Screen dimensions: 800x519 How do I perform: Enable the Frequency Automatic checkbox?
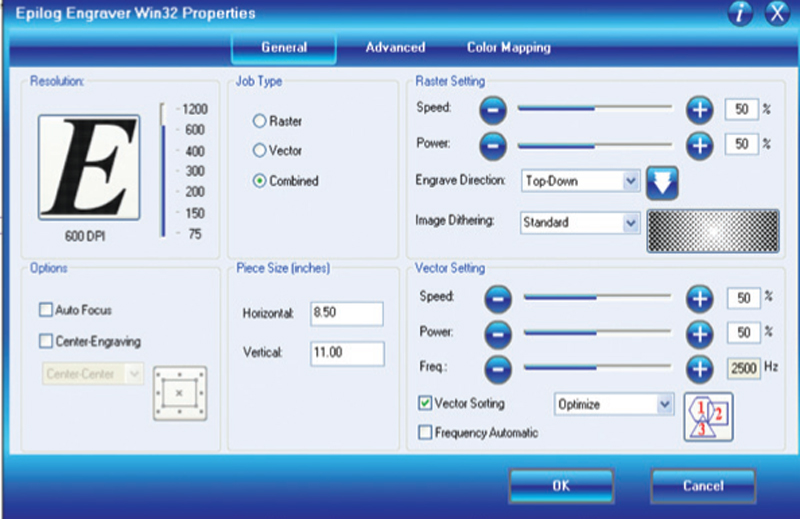(424, 433)
